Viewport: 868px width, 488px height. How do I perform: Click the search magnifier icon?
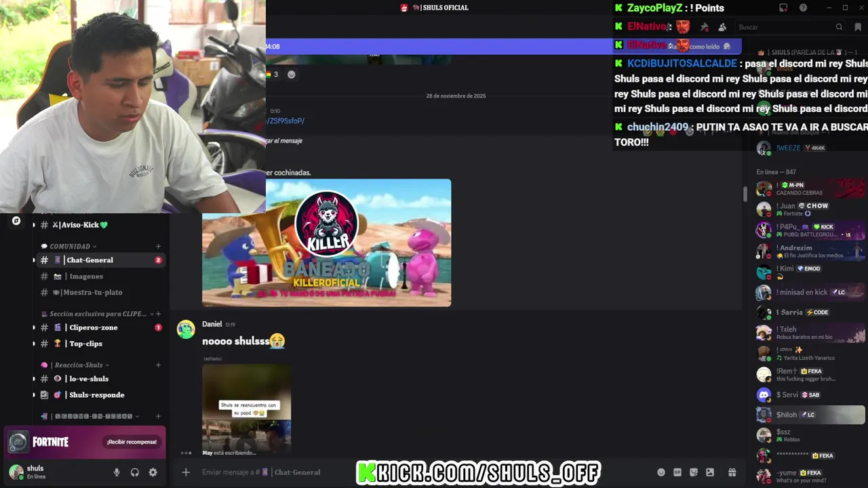pyautogui.click(x=839, y=27)
